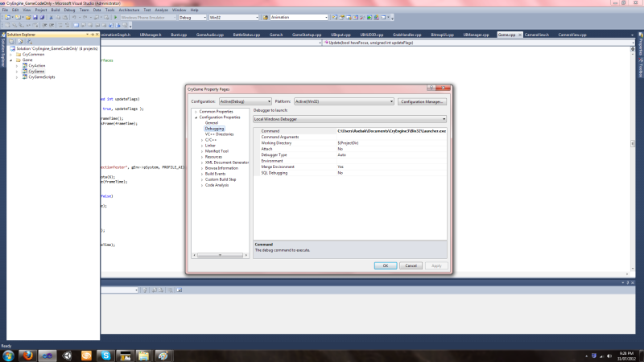This screenshot has height=362, width=644.
Task: Click the help question-mark button in Property Pages
Action: [x=431, y=88]
